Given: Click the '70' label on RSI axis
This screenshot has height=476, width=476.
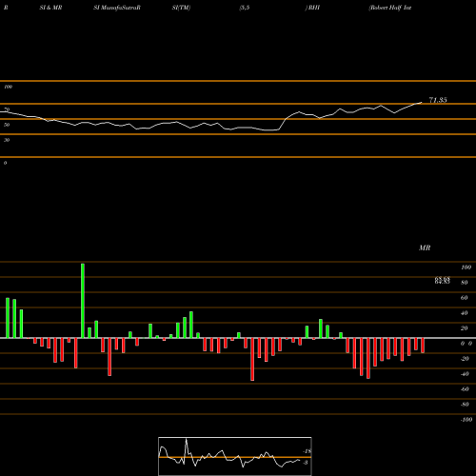Looking at the screenshot, I should click(x=7, y=109).
